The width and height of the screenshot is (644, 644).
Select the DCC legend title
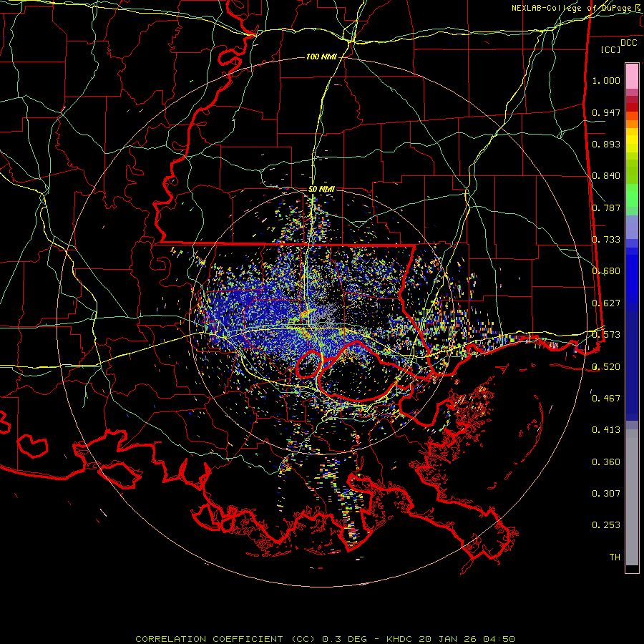[628, 43]
